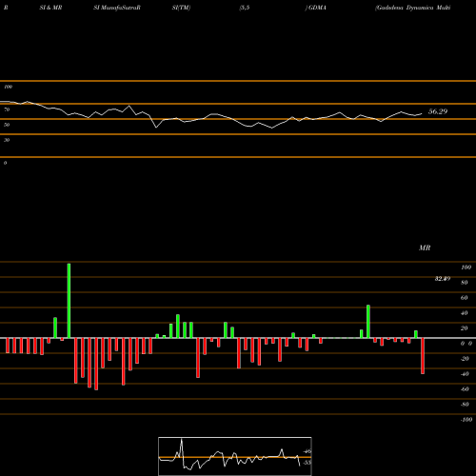Click the RSI axis label 50

pyautogui.click(x=7, y=125)
